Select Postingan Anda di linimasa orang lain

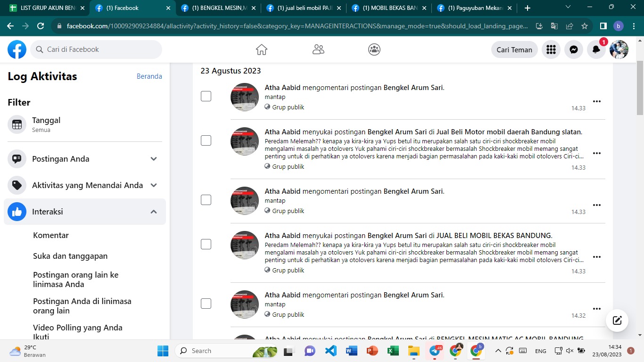(x=82, y=306)
